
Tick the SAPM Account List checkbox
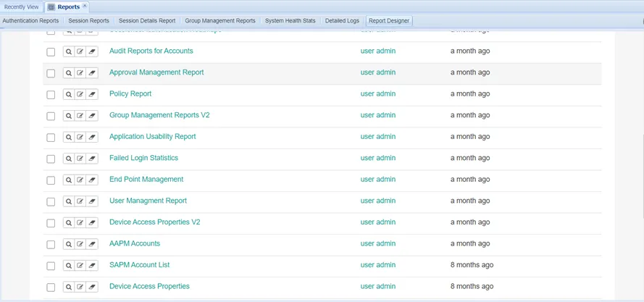[51, 266]
